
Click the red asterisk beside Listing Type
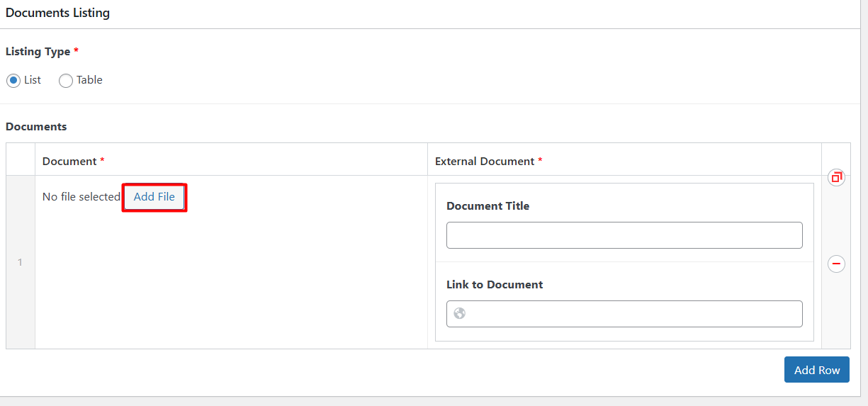pyautogui.click(x=77, y=51)
